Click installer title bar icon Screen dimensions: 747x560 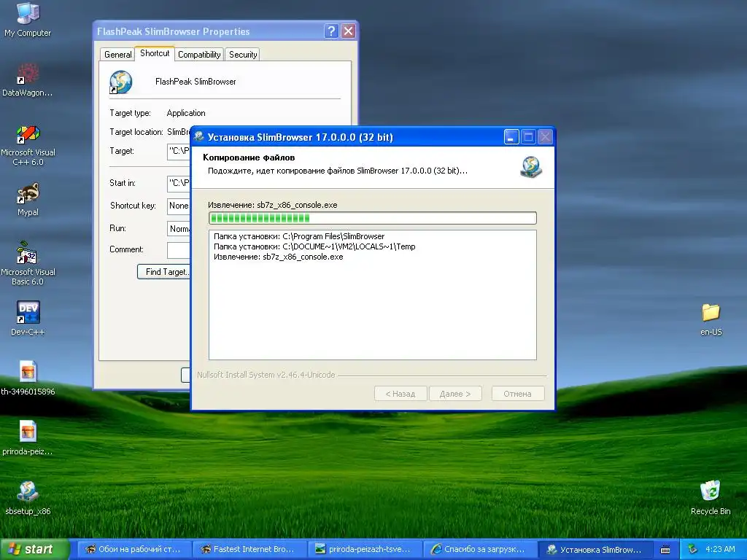[199, 136]
